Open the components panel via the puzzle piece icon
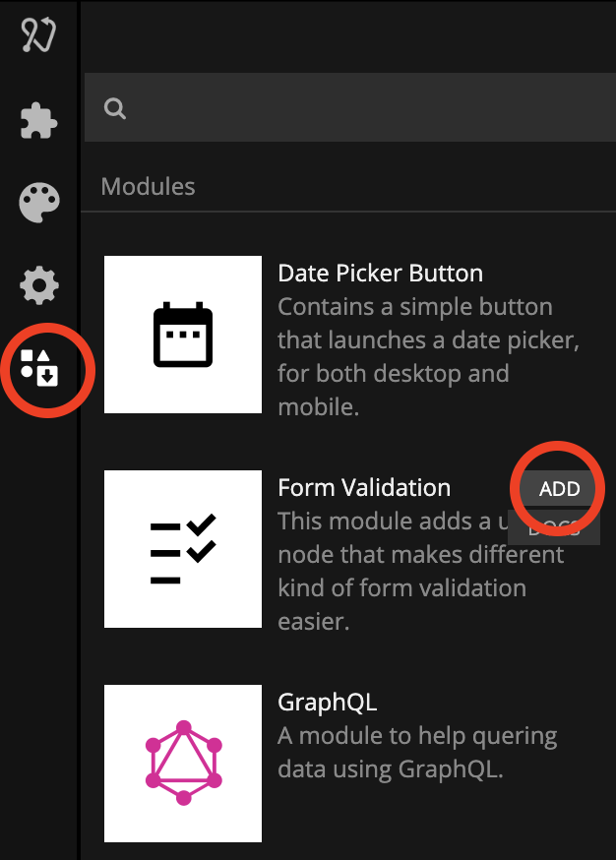The width and height of the screenshot is (616, 860). (x=39, y=121)
